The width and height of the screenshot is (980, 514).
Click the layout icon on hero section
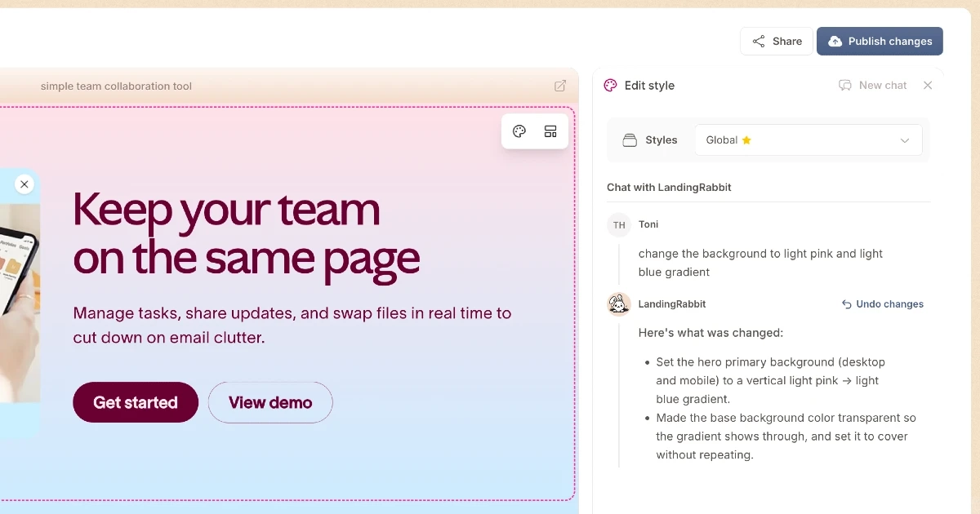(550, 131)
